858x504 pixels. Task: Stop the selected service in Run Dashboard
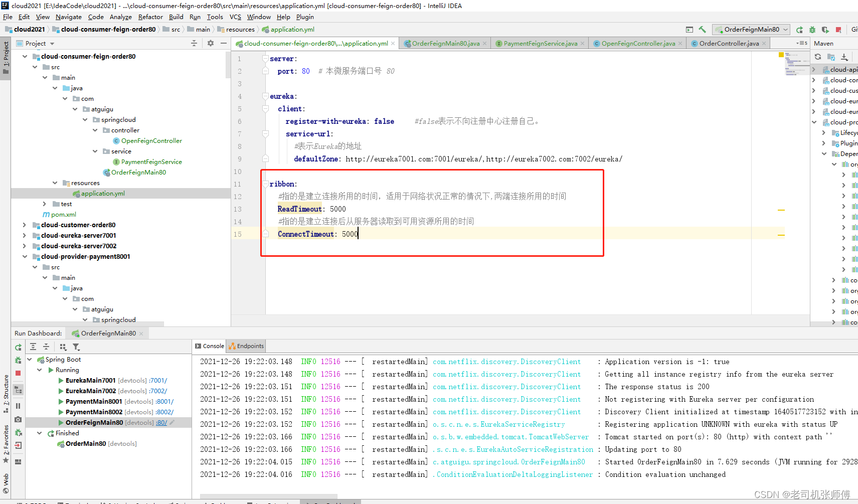click(x=18, y=373)
